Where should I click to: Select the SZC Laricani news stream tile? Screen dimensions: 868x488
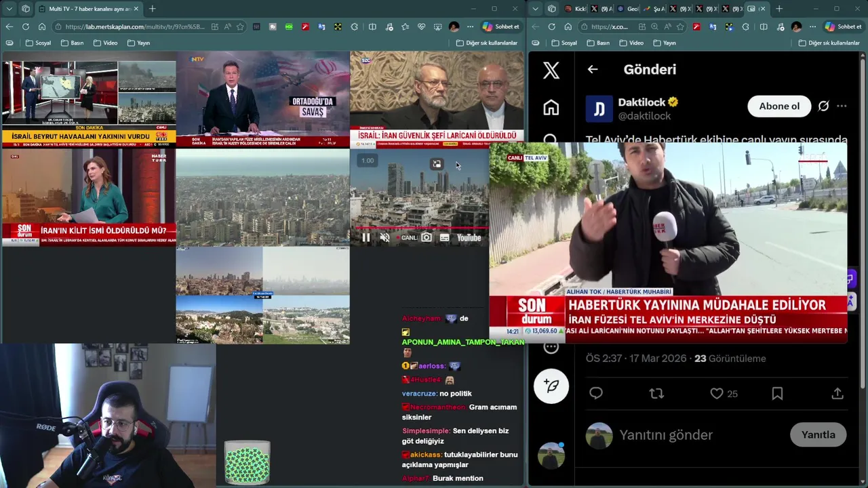tap(437, 100)
